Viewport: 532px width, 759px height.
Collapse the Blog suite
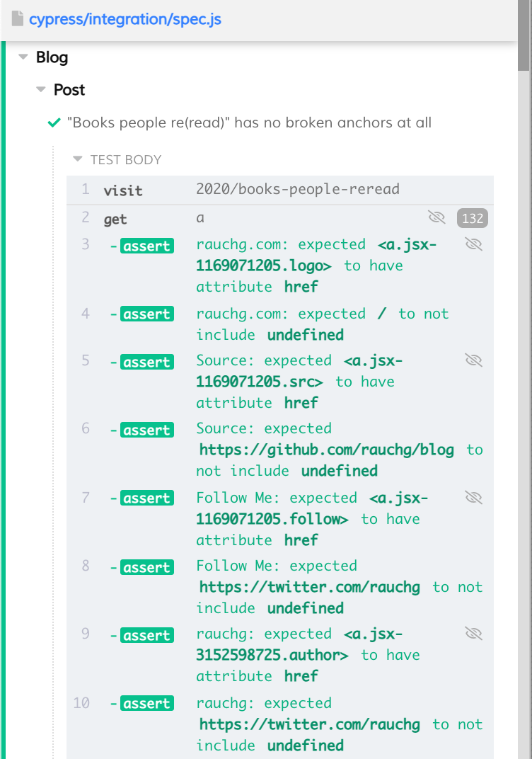23,57
